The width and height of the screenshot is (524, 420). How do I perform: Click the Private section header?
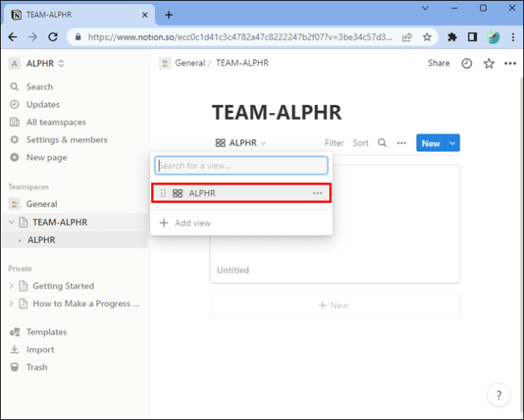coord(20,269)
